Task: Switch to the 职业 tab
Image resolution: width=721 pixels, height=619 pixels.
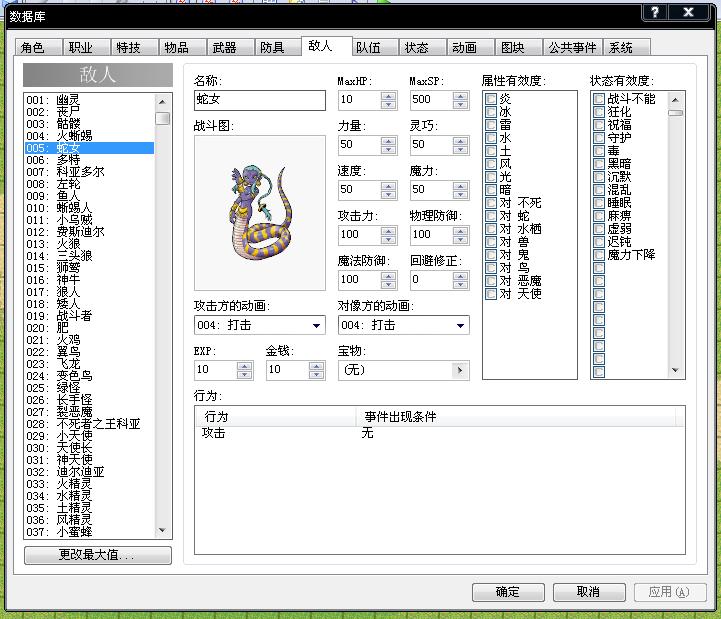Action: [86, 47]
